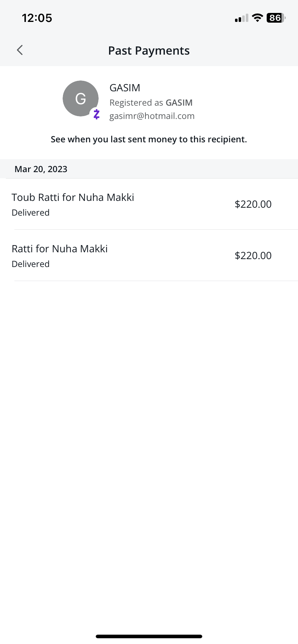298x644 pixels.
Task: Tap Delivered status under Toub Ratti payment
Action: click(31, 213)
